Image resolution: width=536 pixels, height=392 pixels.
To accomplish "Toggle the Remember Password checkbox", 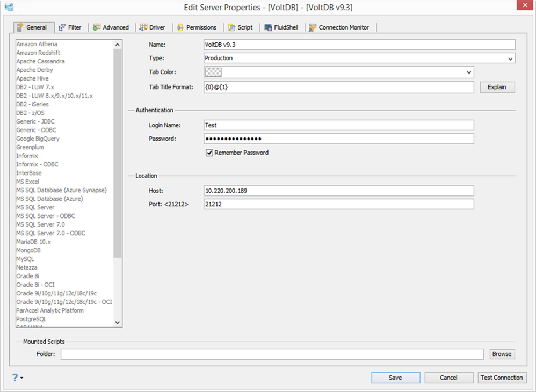I will point(209,153).
